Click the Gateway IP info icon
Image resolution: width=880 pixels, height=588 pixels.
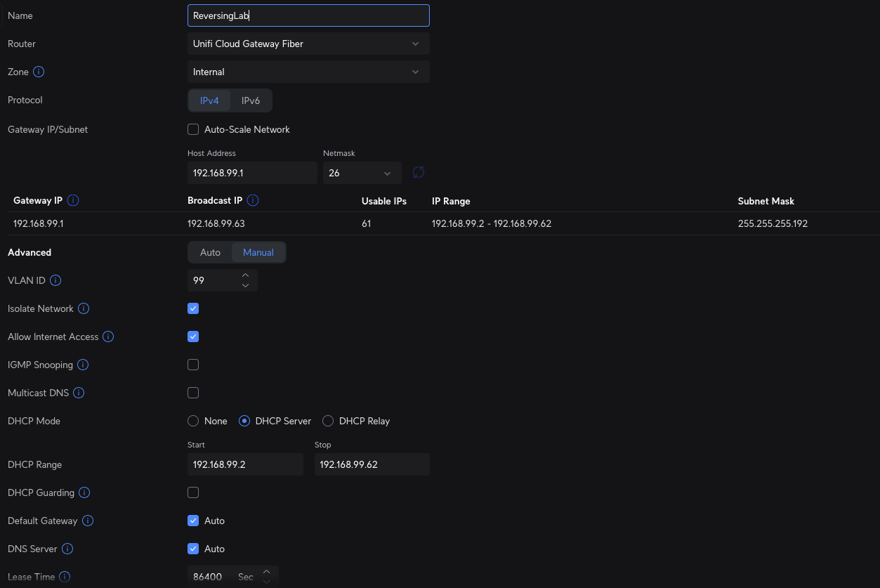73,200
